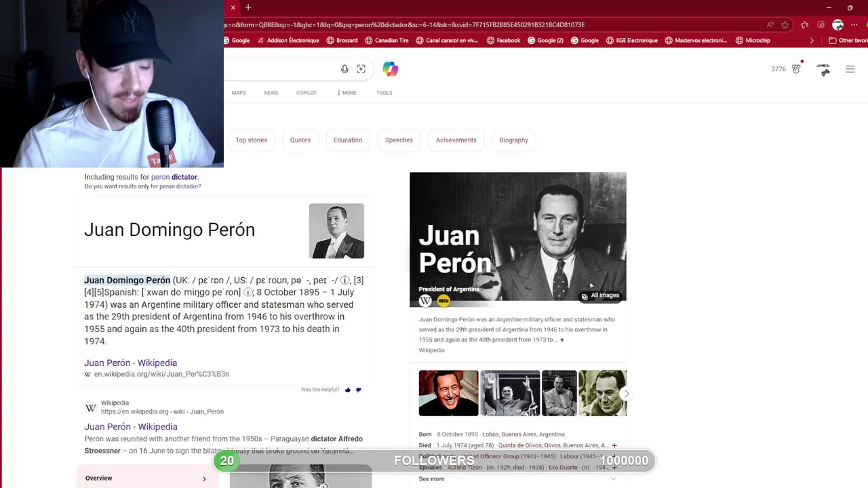Image resolution: width=868 pixels, height=488 pixels.
Task: Select the Achievements chip
Action: (456, 140)
